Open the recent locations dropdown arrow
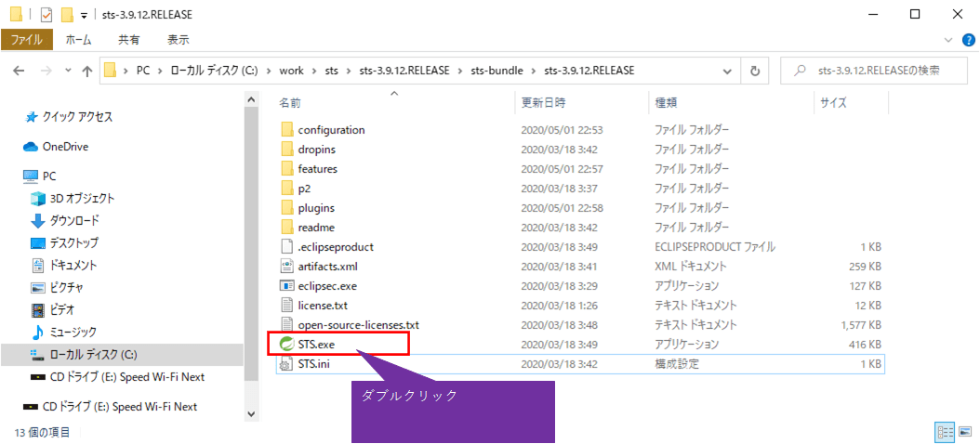Image resolution: width=980 pixels, height=444 pixels. tap(66, 71)
